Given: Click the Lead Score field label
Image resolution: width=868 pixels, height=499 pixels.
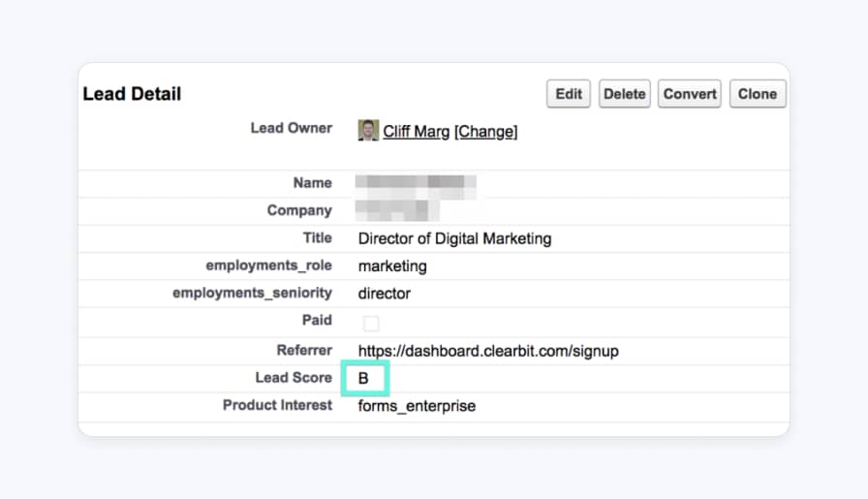Looking at the screenshot, I should pos(293,378).
